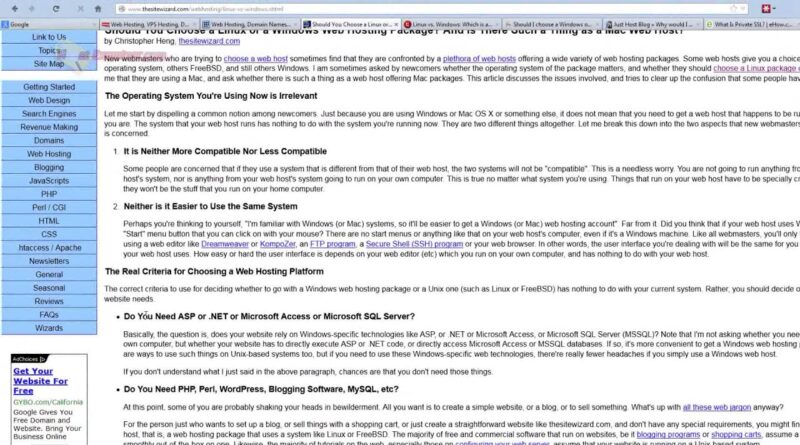Switch to 'Web Hosting, VPS Hosting' tab
The width and height of the screenshot is (800, 445).
(149, 24)
